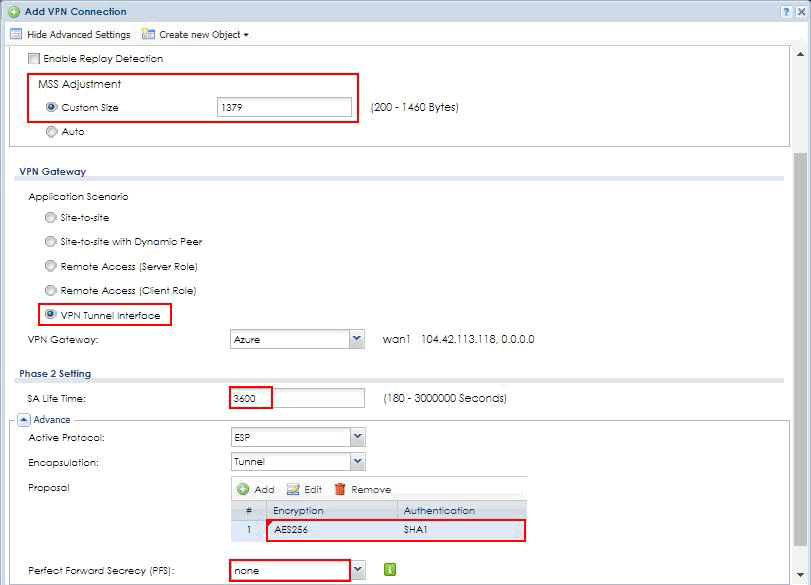
Task: Enable Replay Detection checkbox
Action: 34,58
